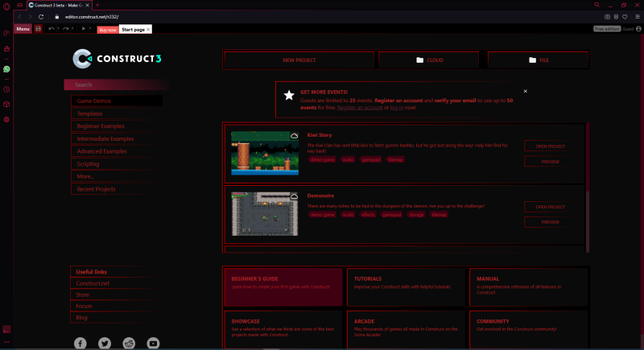Image resolution: width=644 pixels, height=350 pixels.
Task: Select Intermediate Examples category
Action: [x=117, y=138]
